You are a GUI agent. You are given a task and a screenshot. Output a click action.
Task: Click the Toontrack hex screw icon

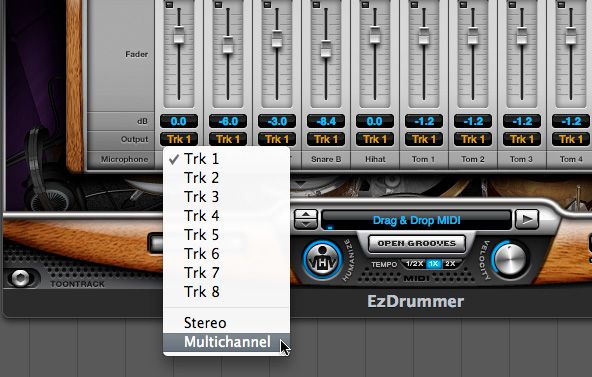[20, 278]
